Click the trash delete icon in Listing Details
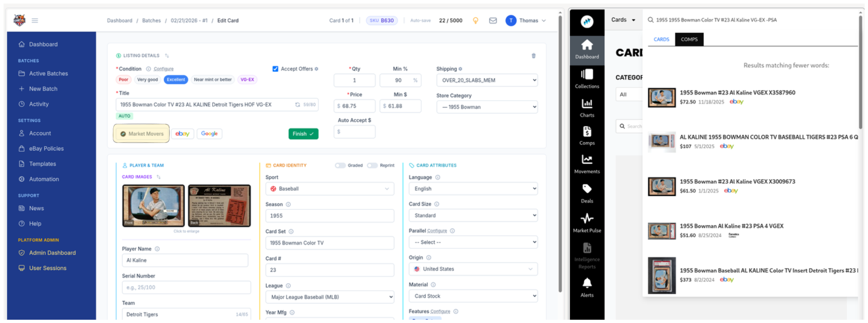The height and width of the screenshot is (323, 868). pyautogui.click(x=533, y=56)
